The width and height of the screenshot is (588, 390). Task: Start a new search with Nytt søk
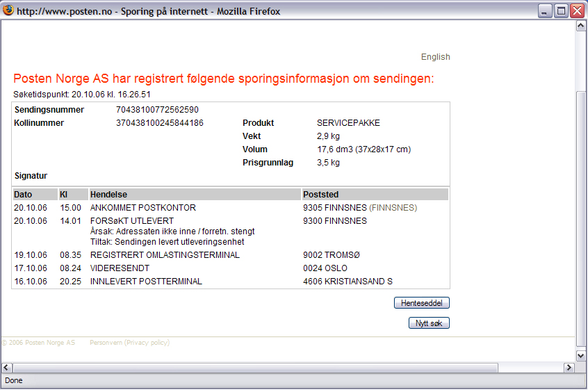[429, 323]
